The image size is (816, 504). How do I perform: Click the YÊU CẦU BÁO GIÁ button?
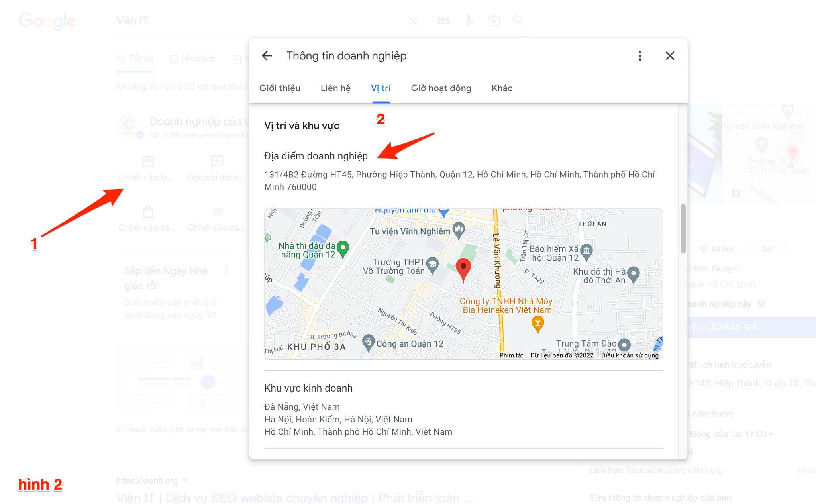[x=751, y=327]
